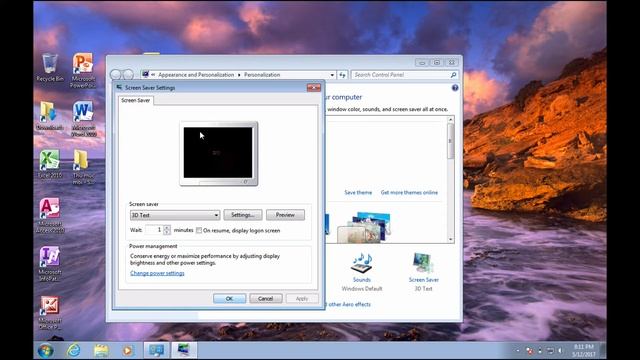Click the clock and date in taskbar
Screen dimensions: 640x360
pyautogui.click(x=583, y=351)
